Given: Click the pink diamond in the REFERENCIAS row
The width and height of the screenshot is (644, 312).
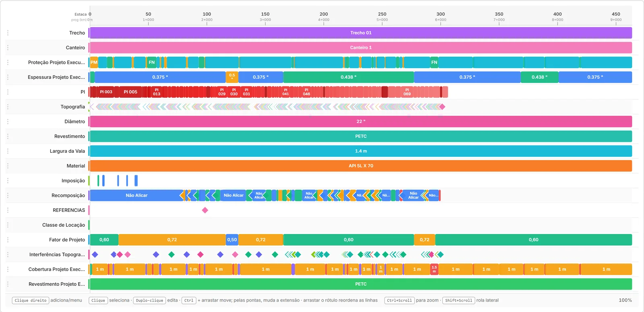Looking at the screenshot, I should 205,210.
